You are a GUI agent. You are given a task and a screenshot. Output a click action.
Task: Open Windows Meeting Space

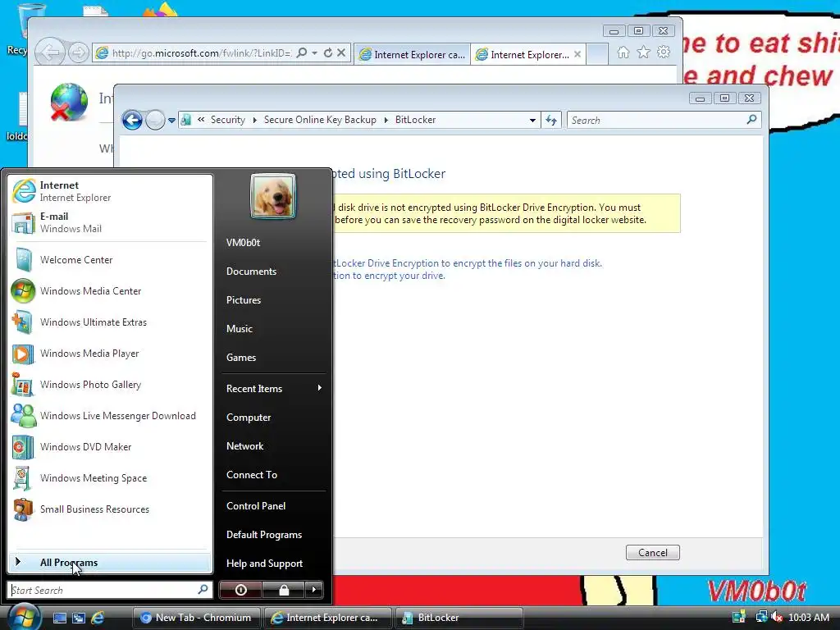click(x=109, y=478)
